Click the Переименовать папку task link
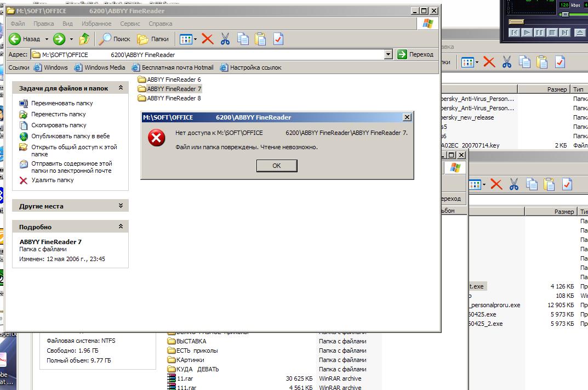588x390 pixels. click(x=62, y=103)
